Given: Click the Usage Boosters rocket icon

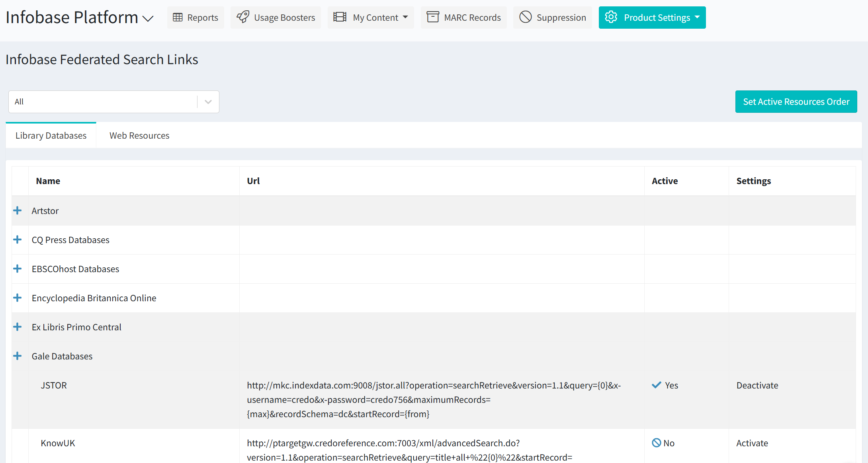Looking at the screenshot, I should [243, 17].
